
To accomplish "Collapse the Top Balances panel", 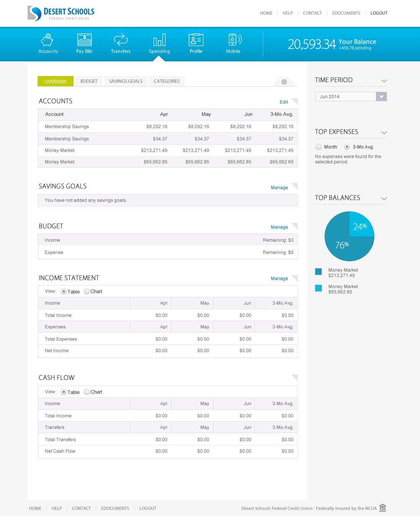I will point(384,199).
